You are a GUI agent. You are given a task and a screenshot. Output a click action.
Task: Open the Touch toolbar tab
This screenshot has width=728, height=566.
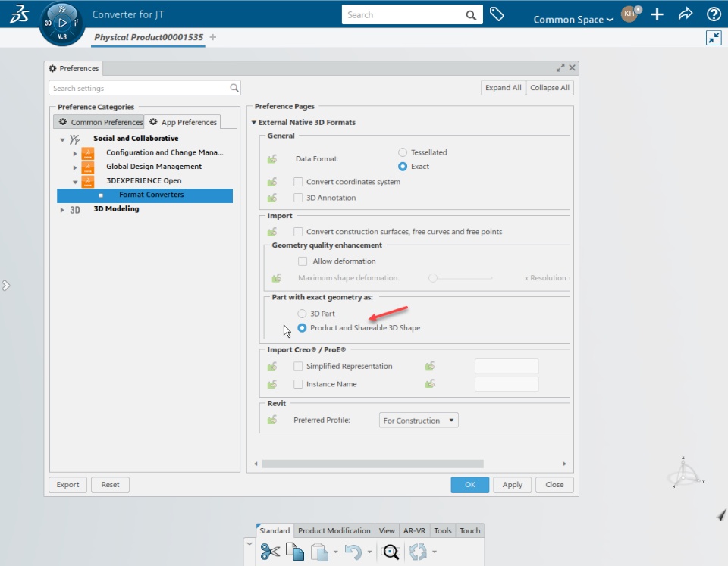pyautogui.click(x=470, y=530)
